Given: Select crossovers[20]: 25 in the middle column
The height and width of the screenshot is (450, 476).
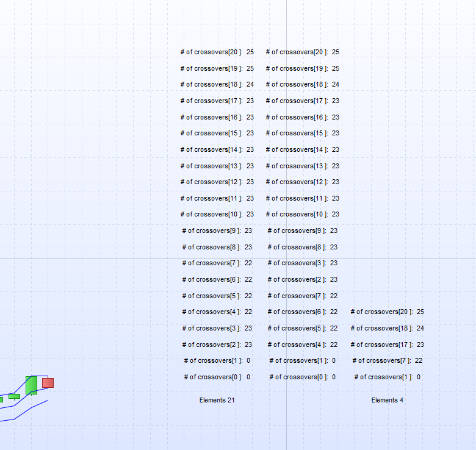Looking at the screenshot, I should coord(302,52).
